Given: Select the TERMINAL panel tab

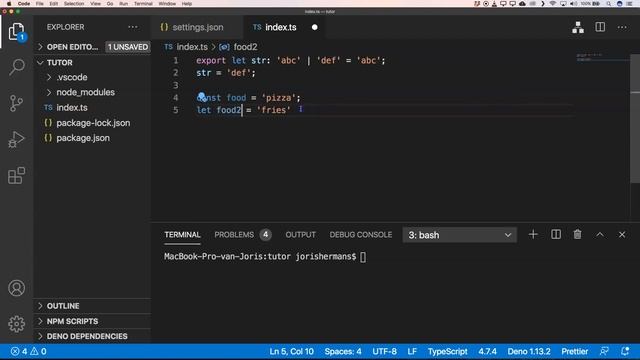Looking at the screenshot, I should pyautogui.click(x=182, y=235).
